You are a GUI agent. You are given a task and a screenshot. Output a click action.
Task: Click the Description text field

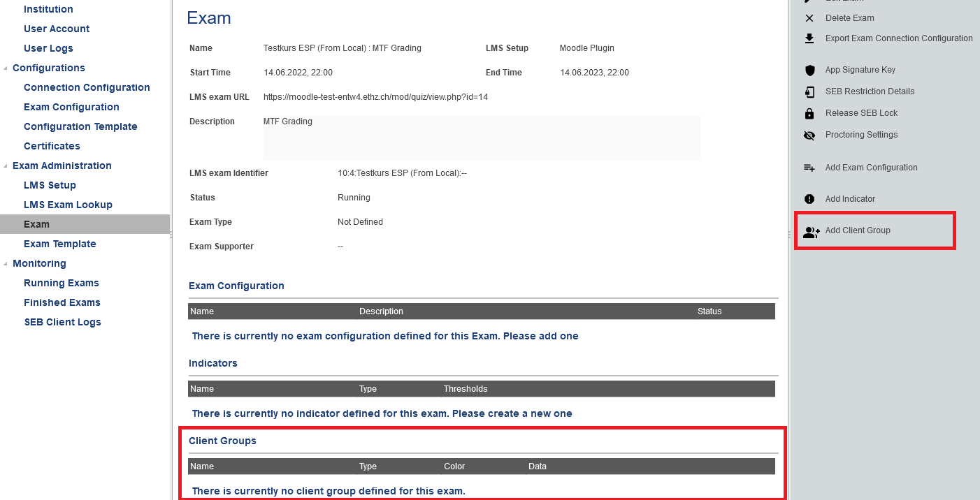coord(481,138)
